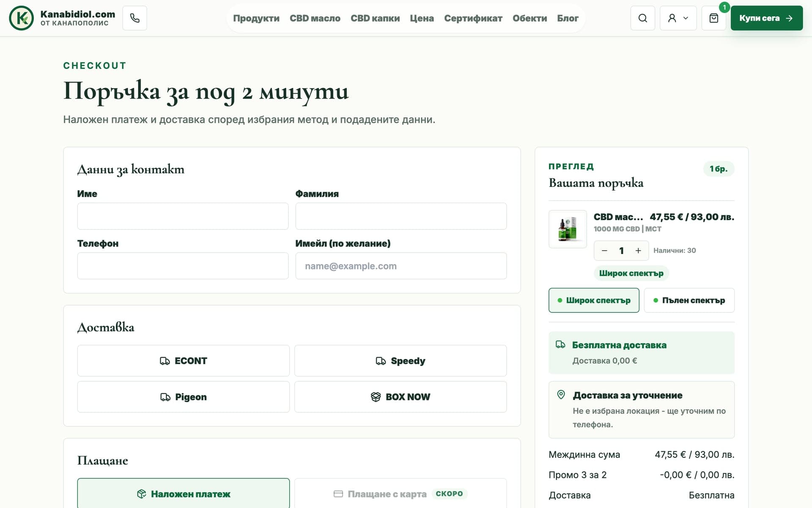The width and height of the screenshot is (812, 508).
Task: Open the Продукти menu item
Action: tap(256, 18)
